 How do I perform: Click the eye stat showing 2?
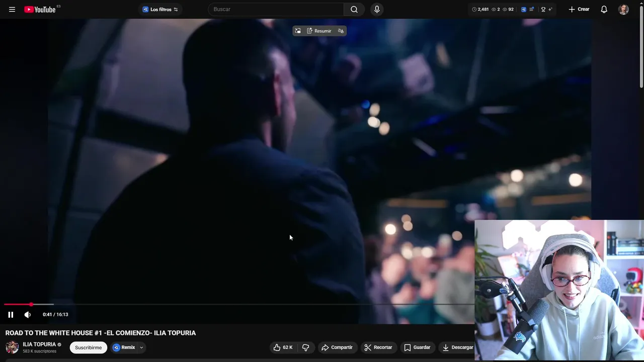496,10
